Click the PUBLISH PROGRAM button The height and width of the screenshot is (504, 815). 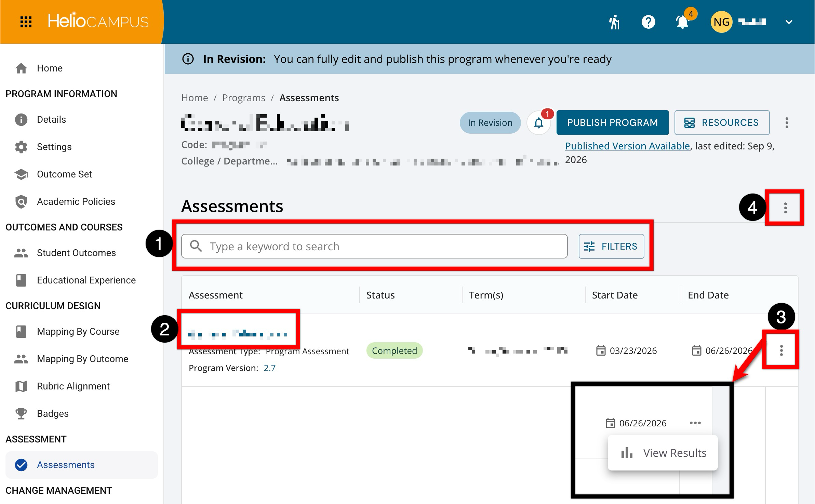(x=613, y=122)
